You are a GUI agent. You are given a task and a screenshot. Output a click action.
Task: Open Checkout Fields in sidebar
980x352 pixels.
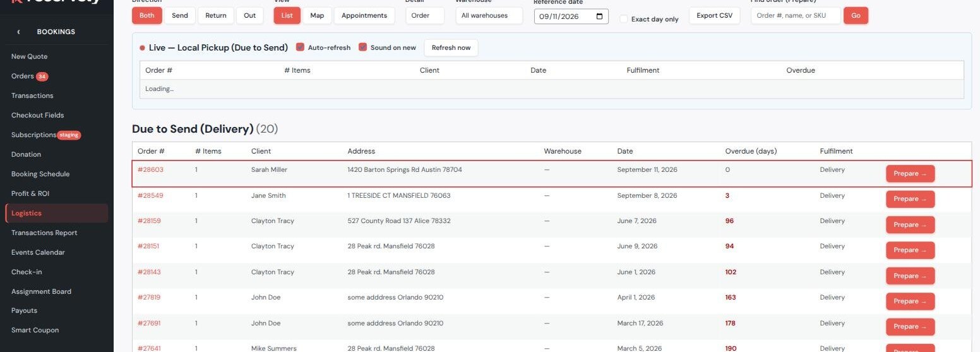coord(37,115)
